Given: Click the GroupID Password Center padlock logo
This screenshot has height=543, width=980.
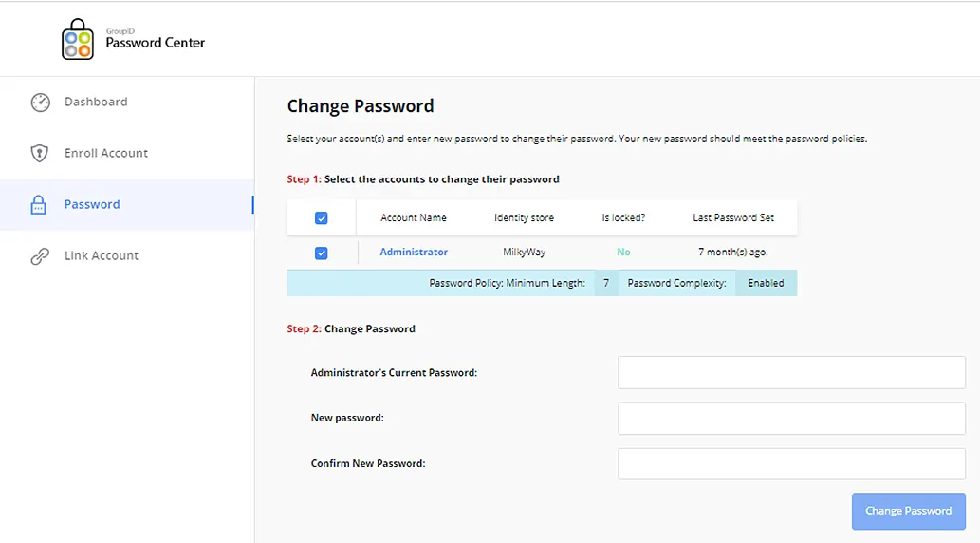Looking at the screenshot, I should click(x=78, y=40).
